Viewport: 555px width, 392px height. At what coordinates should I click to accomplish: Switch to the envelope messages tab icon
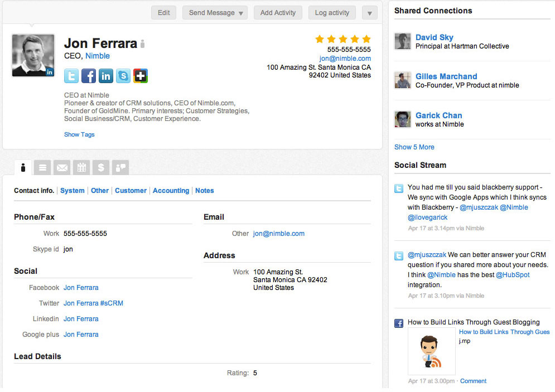click(62, 167)
